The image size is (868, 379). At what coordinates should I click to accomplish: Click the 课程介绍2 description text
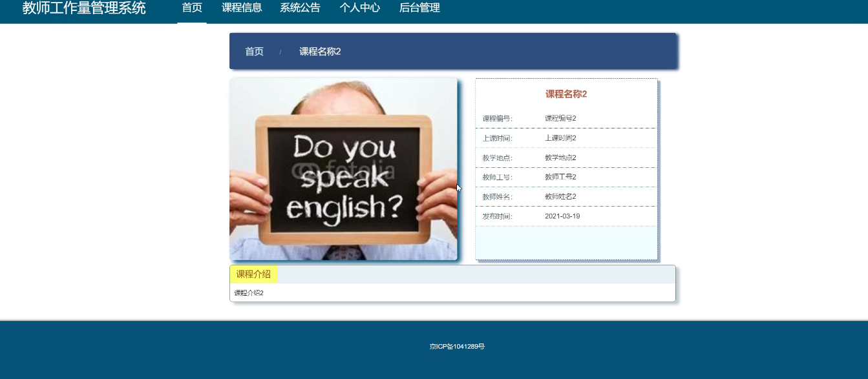click(249, 293)
